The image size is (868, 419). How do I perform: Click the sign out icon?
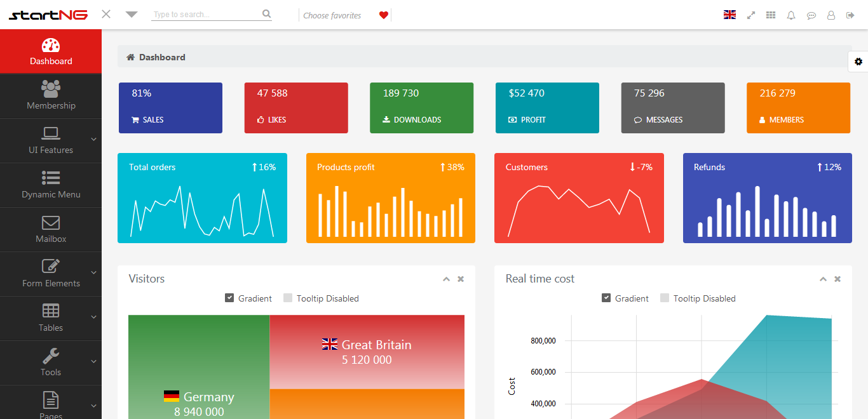point(851,15)
